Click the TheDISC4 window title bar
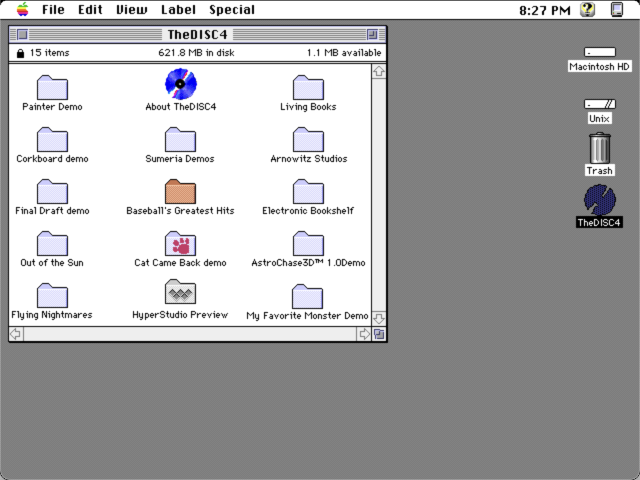Screen dimensions: 640x480 tap(198, 35)
